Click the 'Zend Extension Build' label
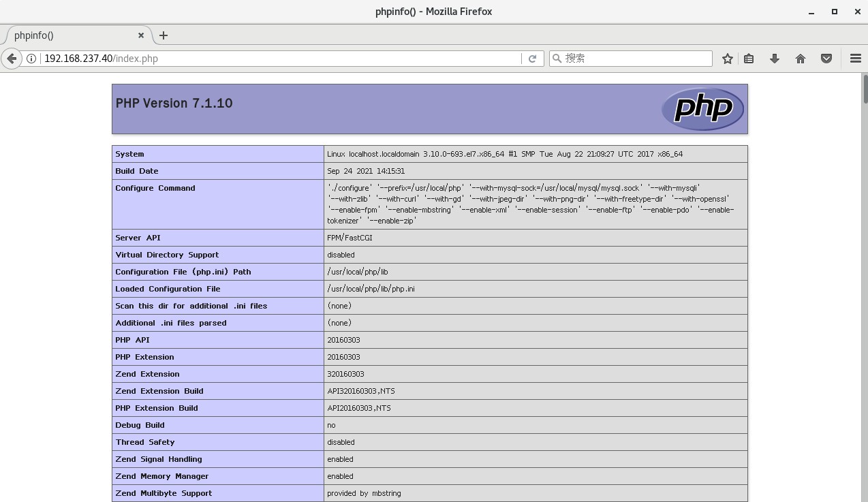868x502 pixels. click(x=159, y=391)
